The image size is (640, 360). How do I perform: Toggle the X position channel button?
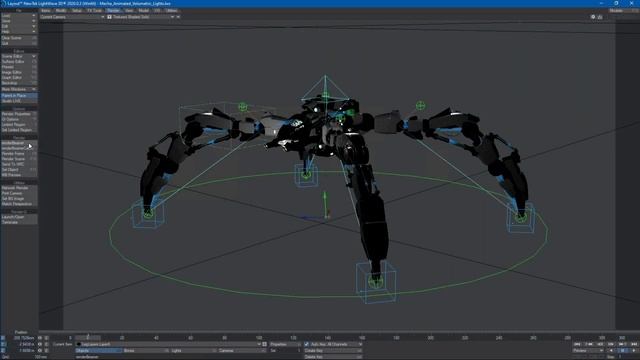click(3, 338)
